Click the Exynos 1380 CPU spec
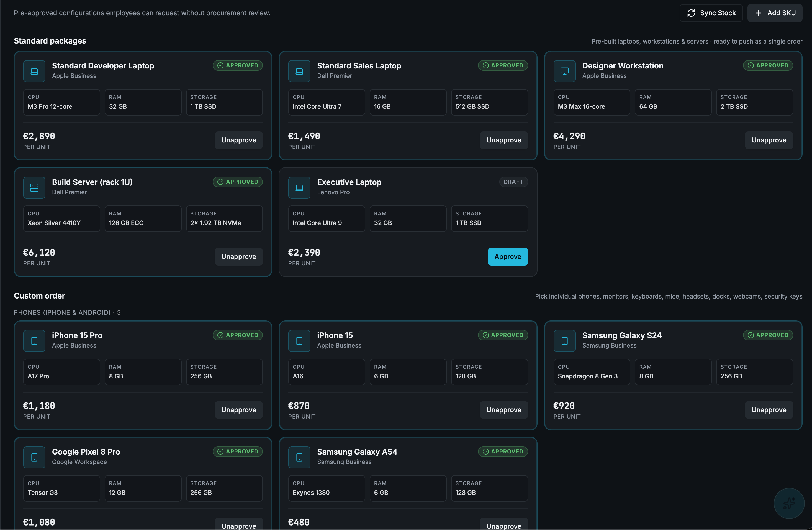The image size is (812, 530). coord(327,488)
